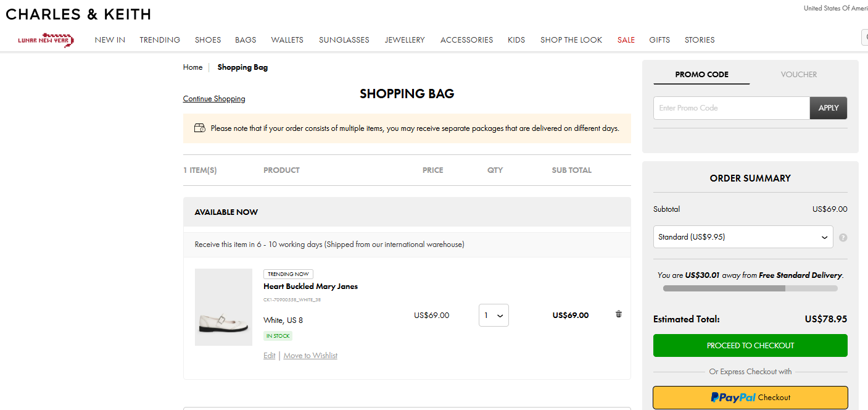The image size is (868, 410).
Task: Click the TRENDING NOW badge on the product
Action: tap(288, 274)
